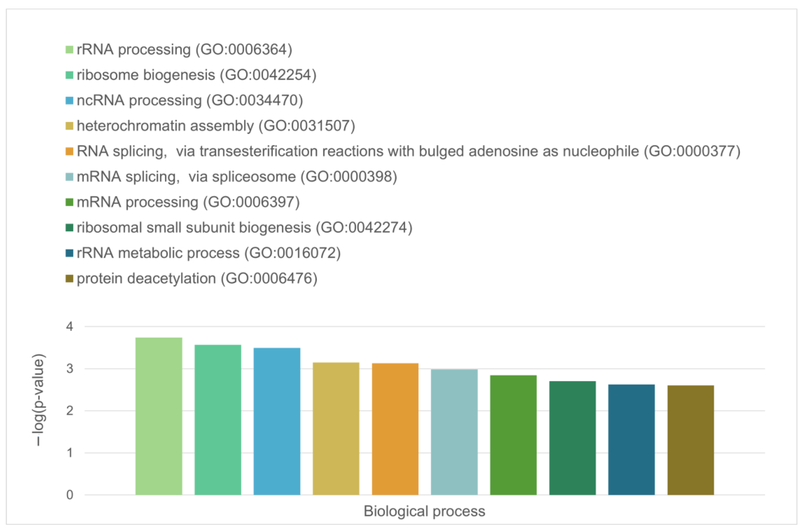
Task: Click the ribosomal small subunit biogenesis legend text
Action: (x=244, y=228)
